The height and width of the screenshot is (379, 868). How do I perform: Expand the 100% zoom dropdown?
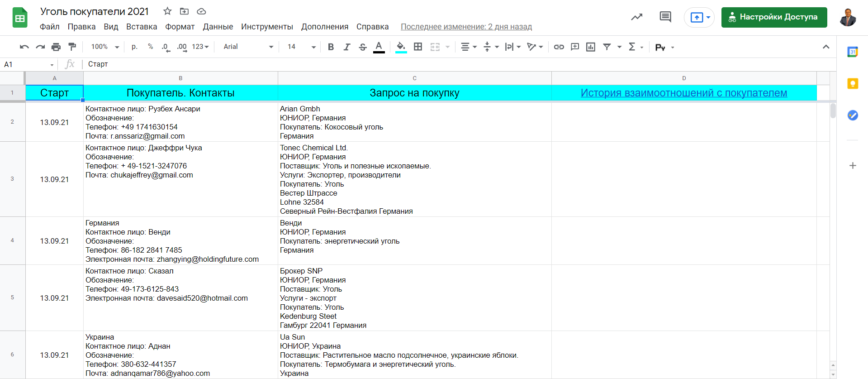(105, 47)
